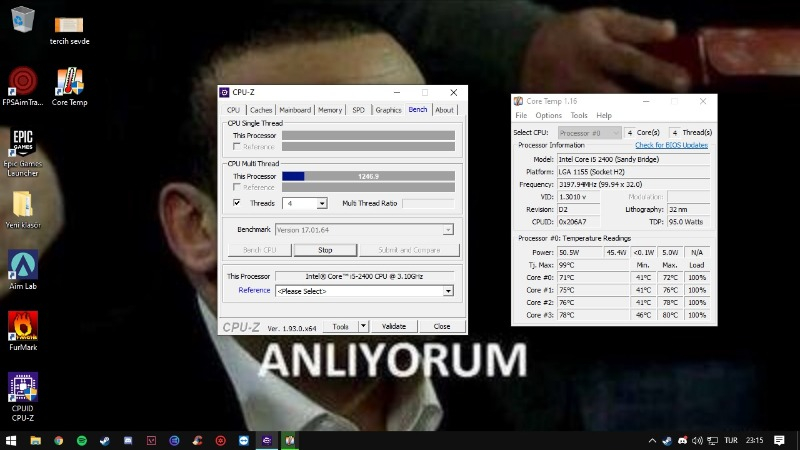Viewport: 800px width, 450px height.
Task: Open the volume control in the tray
Action: click(x=697, y=440)
